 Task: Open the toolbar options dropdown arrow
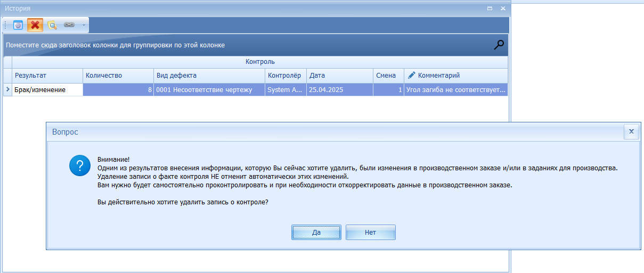84,25
